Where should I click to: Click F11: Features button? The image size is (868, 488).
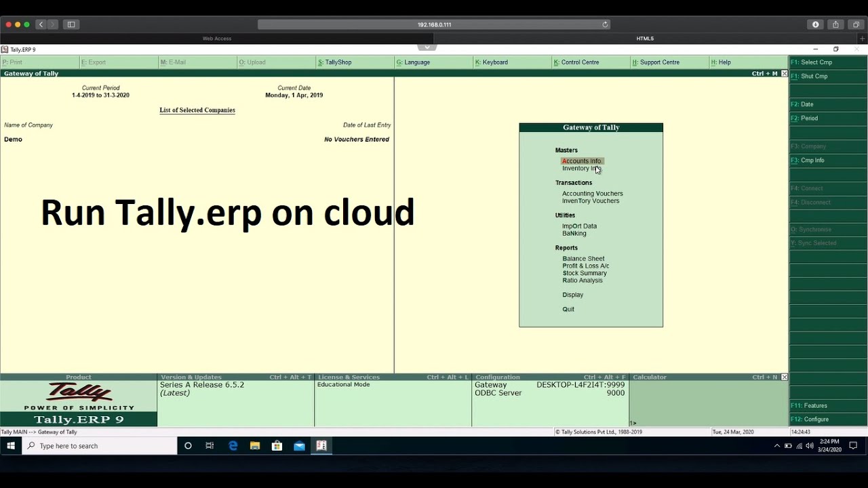coord(828,405)
